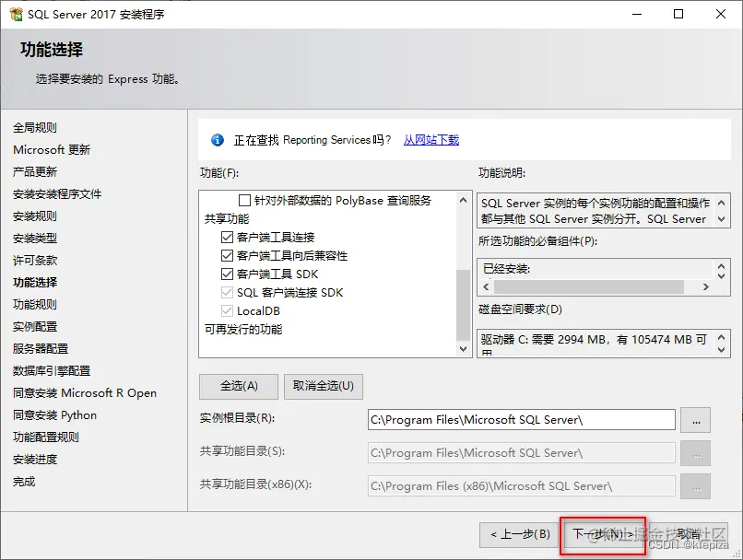Select 功能选择 step in sidebar
The image size is (743, 560).
pyautogui.click(x=35, y=283)
